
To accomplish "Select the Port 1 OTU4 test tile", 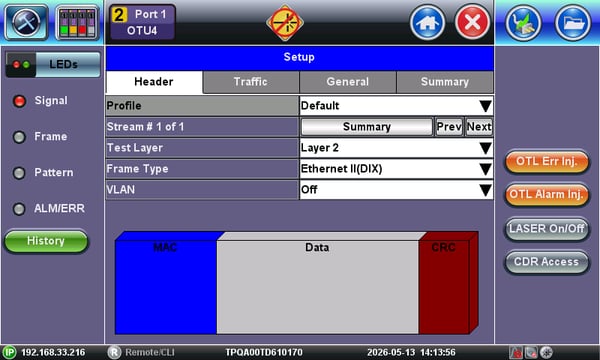I will pos(142,22).
